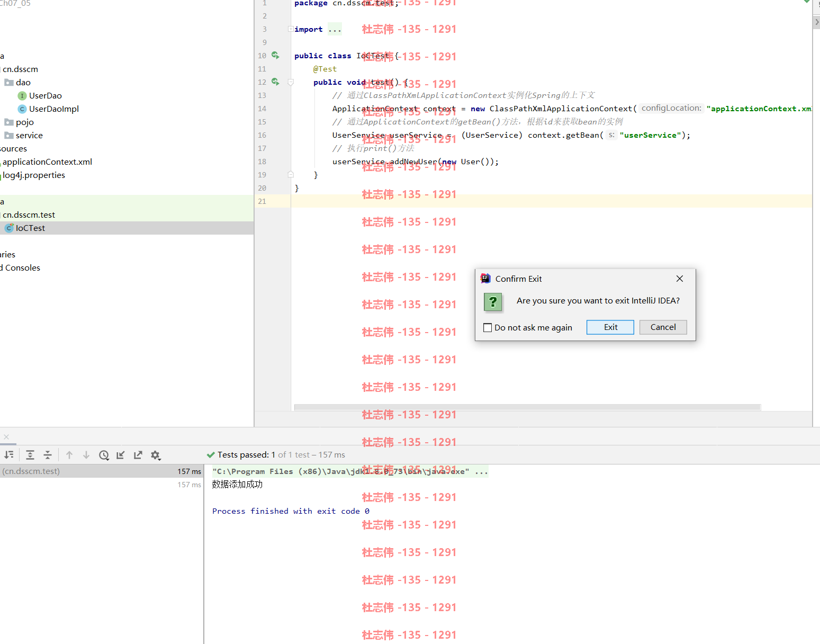Go to next failed test arrow
Viewport: 820px width, 644px height.
(x=86, y=455)
